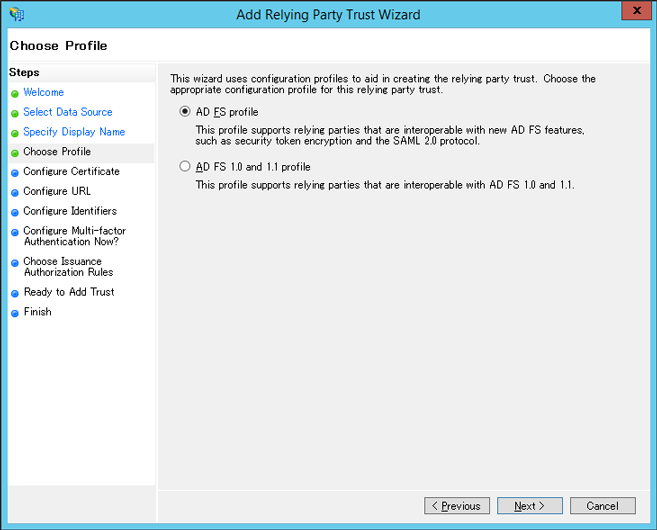Select AD FS 1.0 and 1.1 profile option
657x530 pixels.
pyautogui.click(x=185, y=166)
